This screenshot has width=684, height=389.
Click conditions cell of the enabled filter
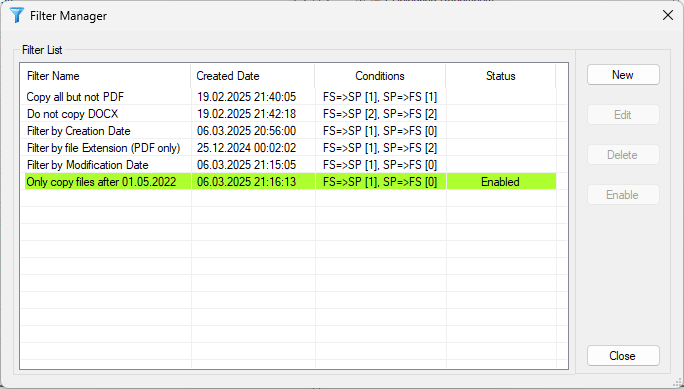coord(380,182)
